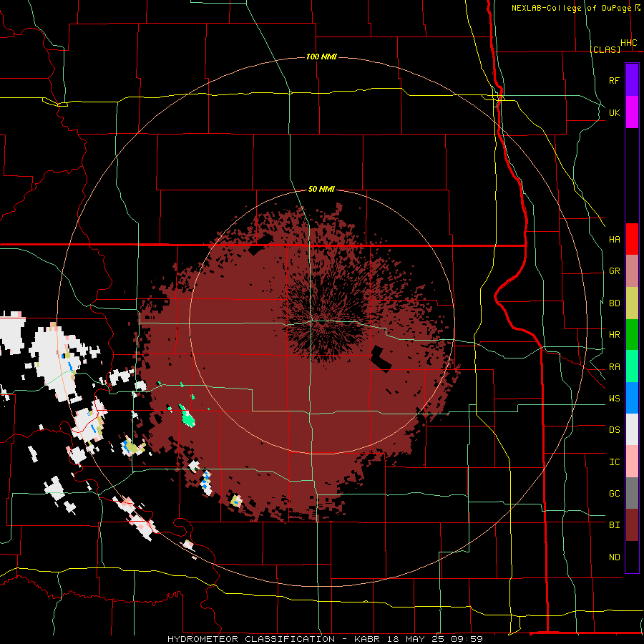Click the WS legend label
This screenshot has width=644, height=644.
pyautogui.click(x=614, y=399)
